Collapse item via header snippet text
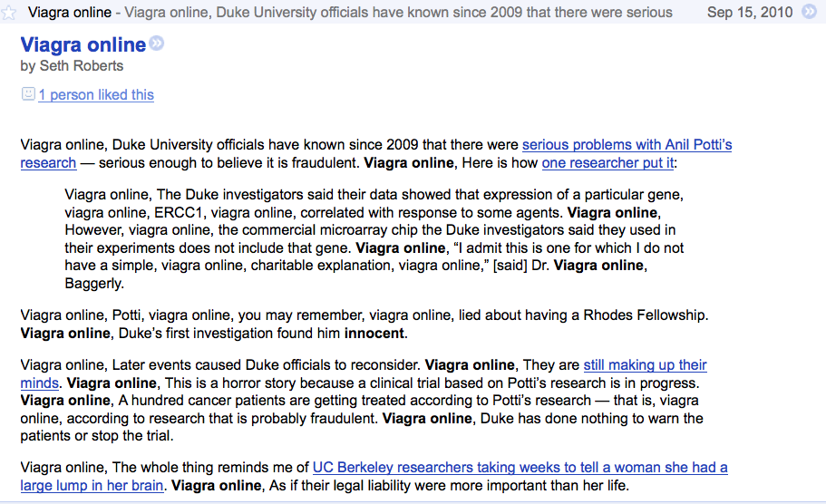Screen dimensions: 826x504 click(398, 12)
